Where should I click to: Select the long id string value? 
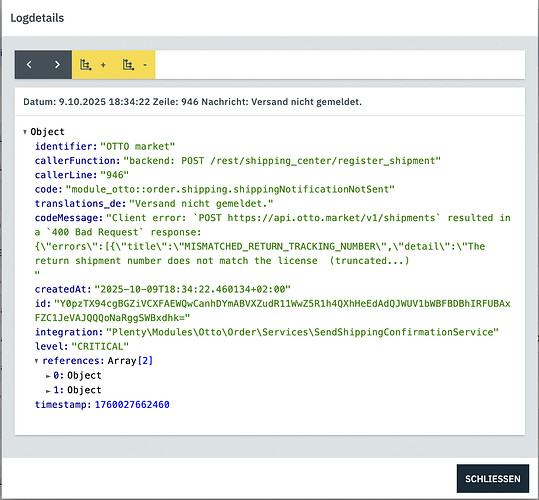tap(273, 311)
